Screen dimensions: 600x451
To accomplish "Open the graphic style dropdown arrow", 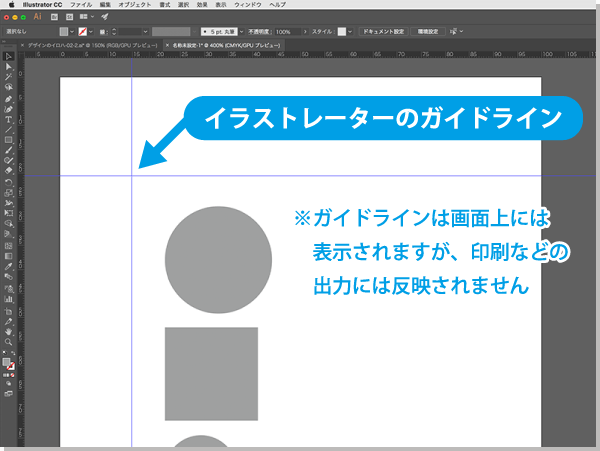I will (350, 32).
